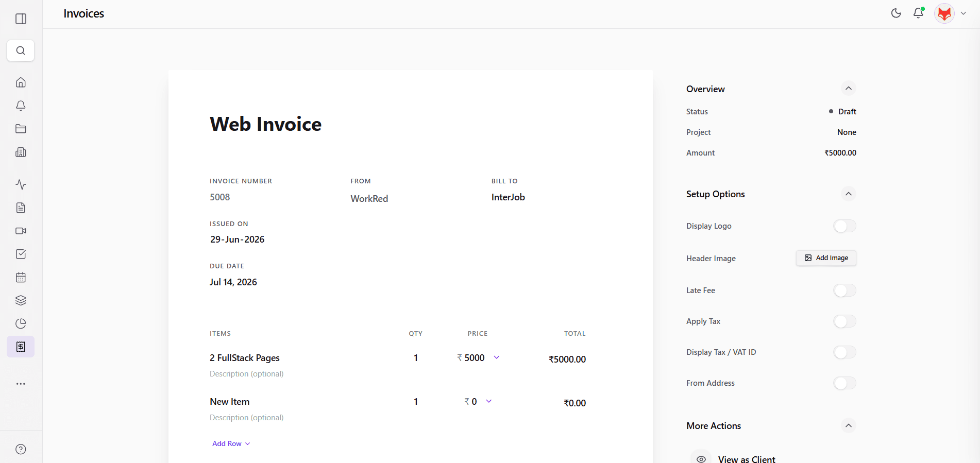Enable the Late Fee switch
The width and height of the screenshot is (980, 463).
(844, 290)
